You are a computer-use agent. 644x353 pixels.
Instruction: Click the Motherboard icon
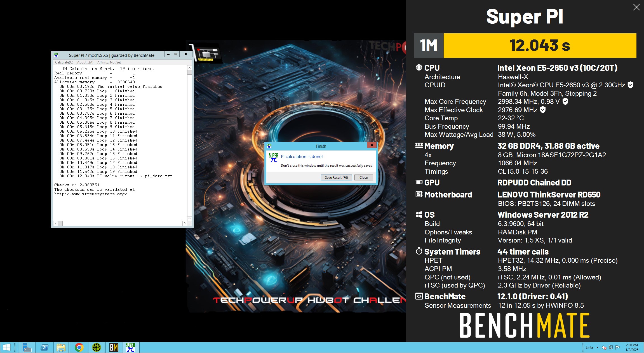419,194
